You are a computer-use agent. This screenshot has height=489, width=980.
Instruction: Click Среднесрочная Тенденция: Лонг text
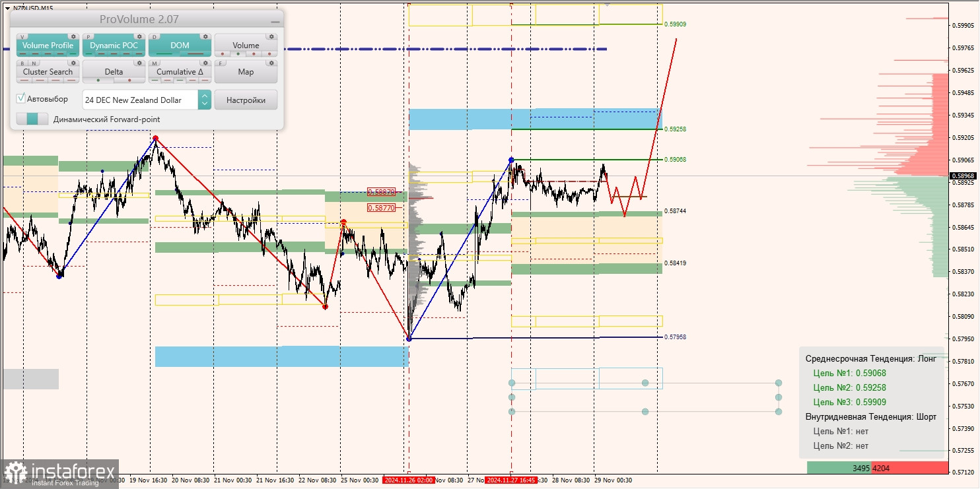(x=870, y=358)
